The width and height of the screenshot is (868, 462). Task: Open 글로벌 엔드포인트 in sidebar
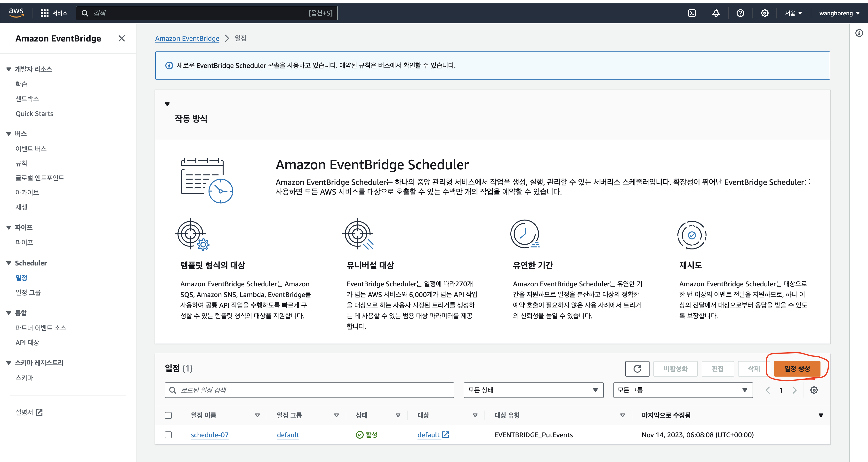click(x=40, y=178)
